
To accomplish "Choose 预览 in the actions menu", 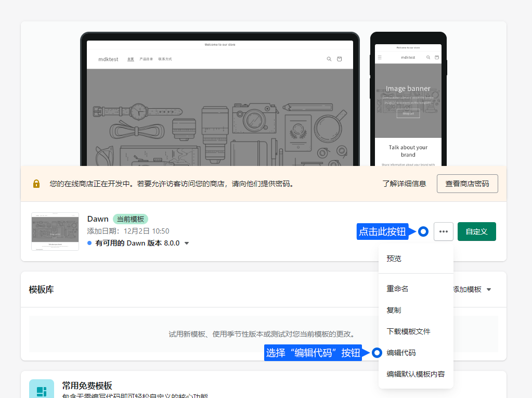I will (x=394, y=259).
